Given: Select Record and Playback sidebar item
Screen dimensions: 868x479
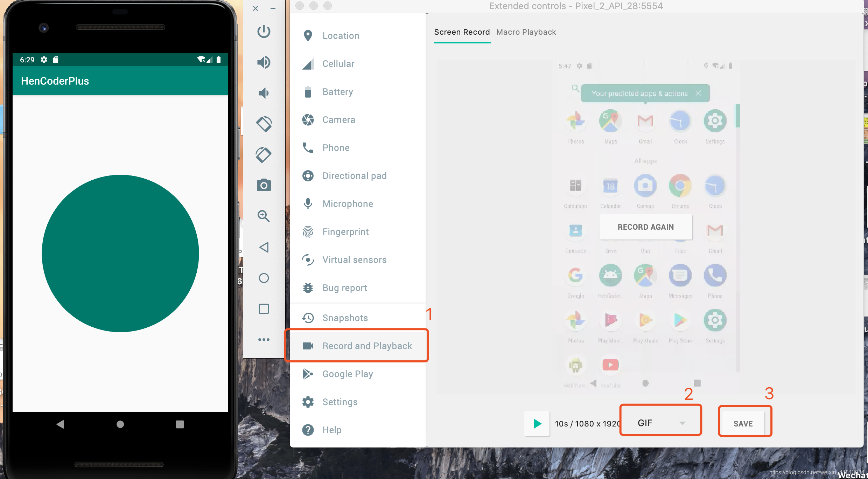Looking at the screenshot, I should tap(367, 346).
